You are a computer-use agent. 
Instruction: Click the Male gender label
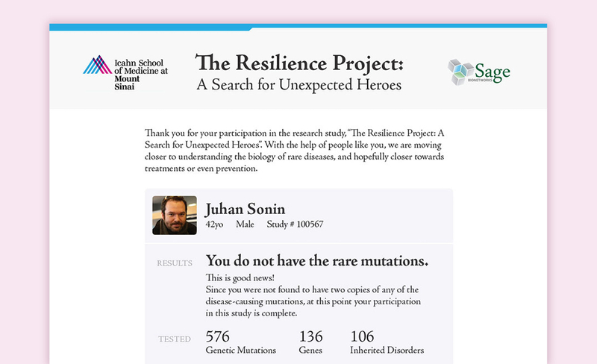tap(245, 225)
